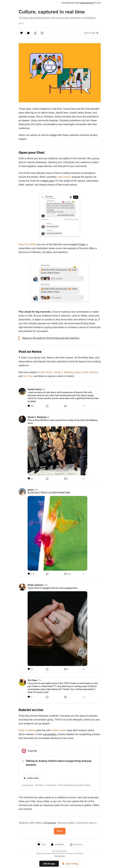Click the orange Share button
The height and width of the screenshot is (868, 117).
pos(60,831)
